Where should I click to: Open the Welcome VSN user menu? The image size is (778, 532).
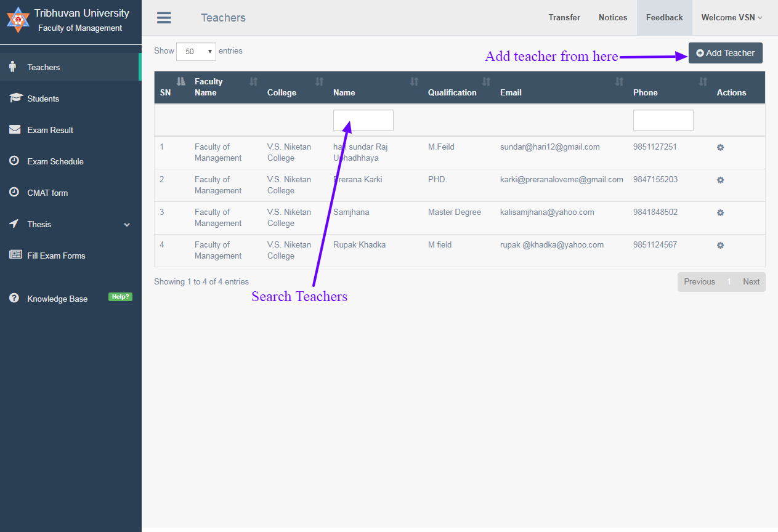731,17
